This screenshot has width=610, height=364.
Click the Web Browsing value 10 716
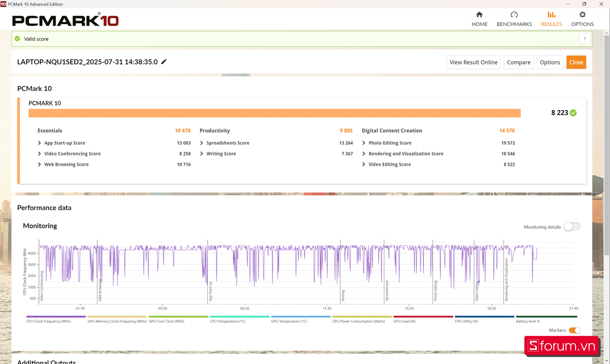pos(184,164)
